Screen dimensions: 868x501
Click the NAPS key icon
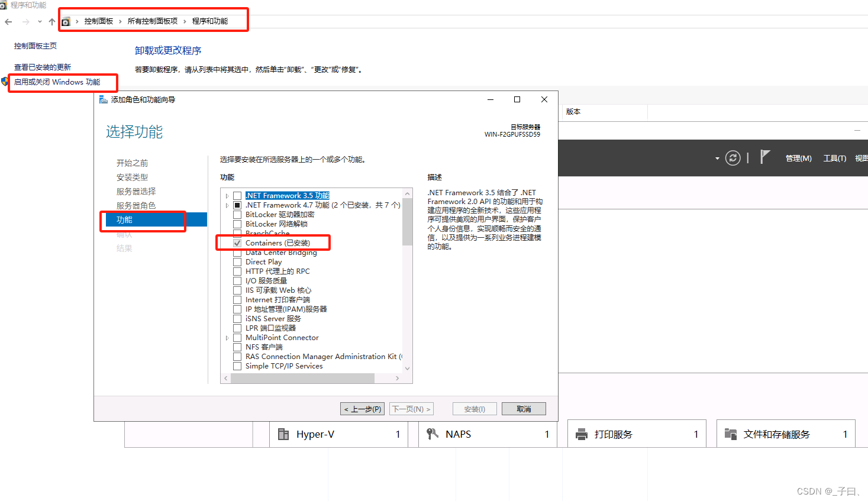pyautogui.click(x=432, y=434)
